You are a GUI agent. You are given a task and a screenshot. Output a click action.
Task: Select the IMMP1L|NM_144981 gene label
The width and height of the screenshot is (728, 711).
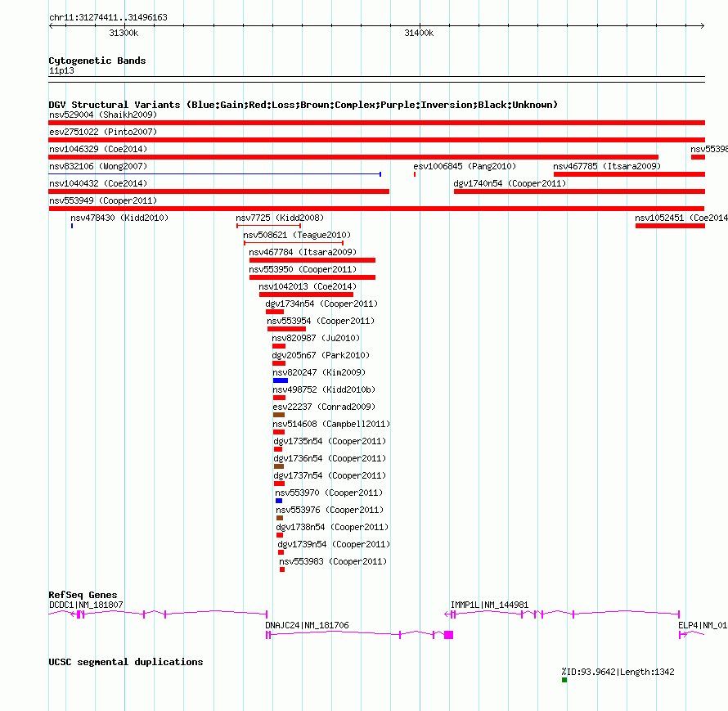[489, 605]
